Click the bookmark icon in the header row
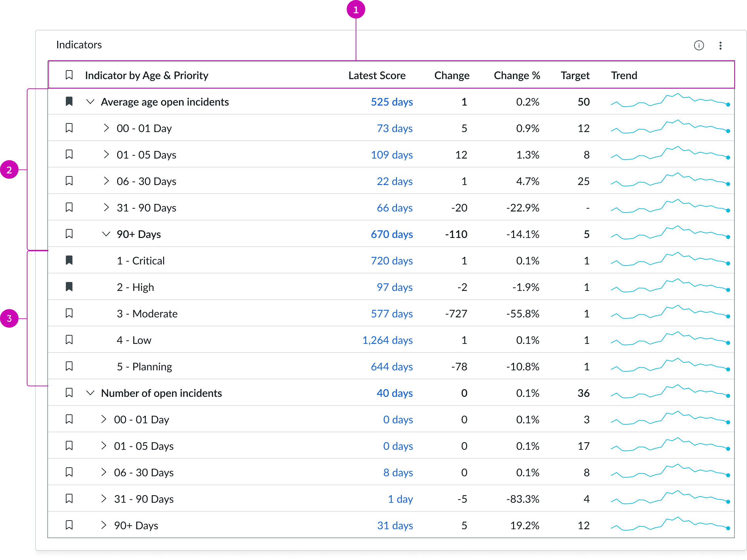Viewport: 747px width, 560px height. (69, 75)
